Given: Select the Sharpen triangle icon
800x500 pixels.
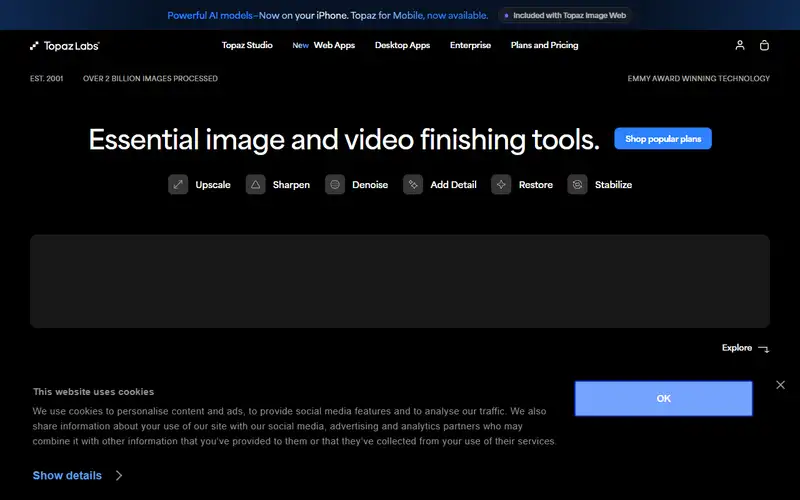Looking at the screenshot, I should click(256, 185).
